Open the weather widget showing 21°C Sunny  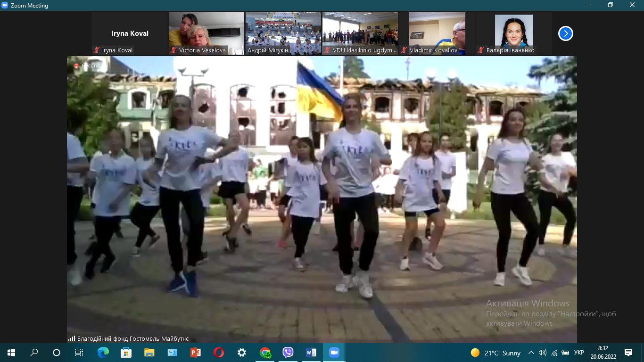pos(496,353)
